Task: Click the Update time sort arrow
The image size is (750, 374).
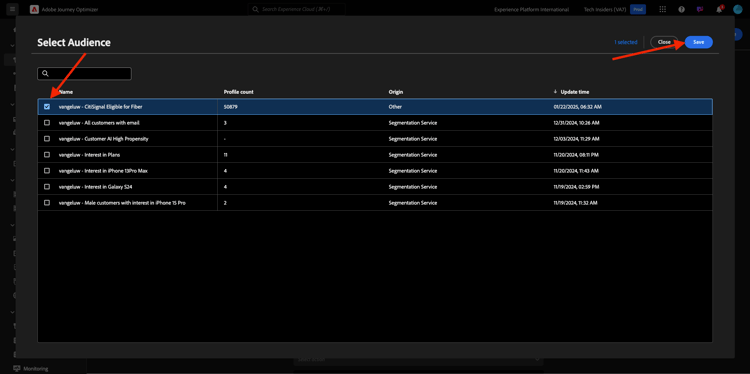Action: [555, 91]
